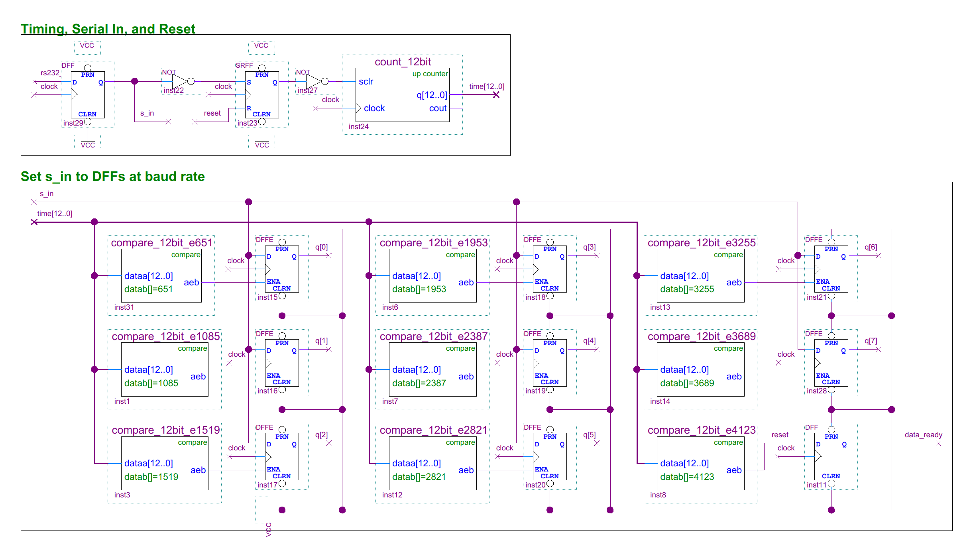Select the compare_12bit_e3255 block
975x560 pixels.
pyautogui.click(x=700, y=275)
